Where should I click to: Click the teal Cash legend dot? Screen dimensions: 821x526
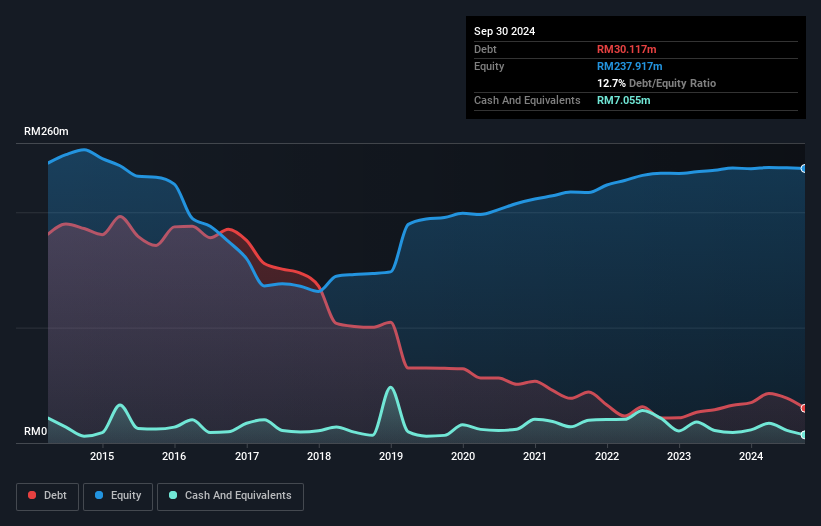pos(173,495)
